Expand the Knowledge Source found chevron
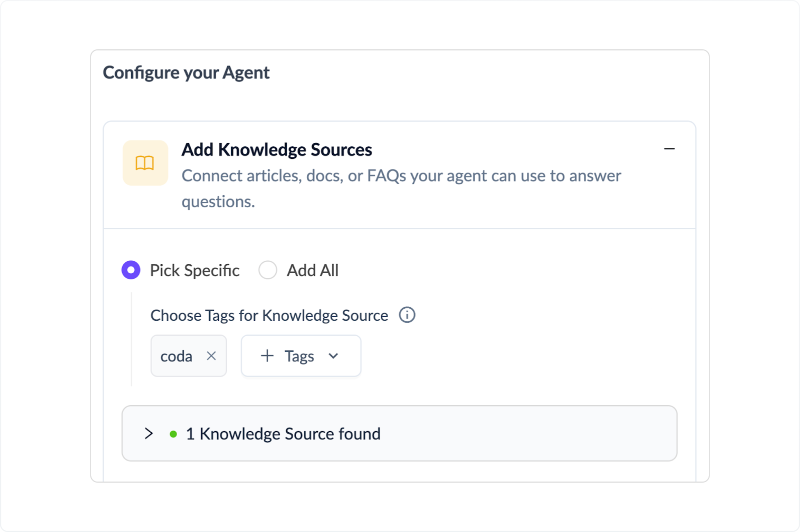Screen dimensions: 800x532 coord(148,434)
